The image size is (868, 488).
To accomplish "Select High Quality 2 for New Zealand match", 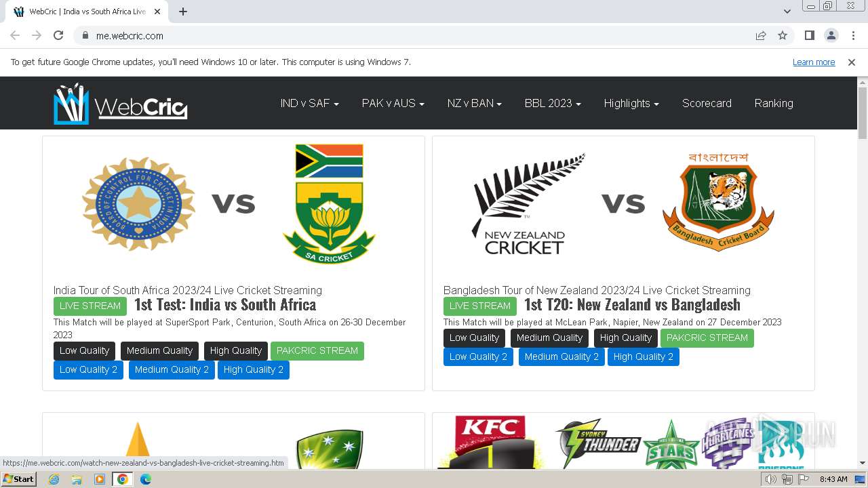I will (644, 357).
